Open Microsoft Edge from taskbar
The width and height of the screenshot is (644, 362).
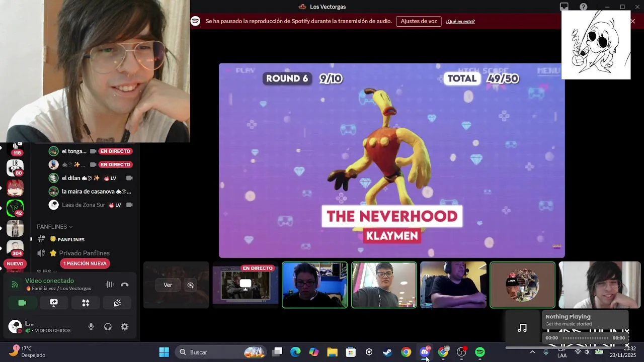point(295,352)
